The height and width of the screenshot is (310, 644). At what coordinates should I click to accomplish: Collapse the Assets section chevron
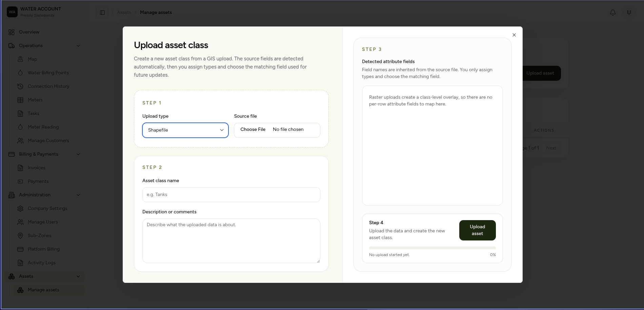point(78,276)
